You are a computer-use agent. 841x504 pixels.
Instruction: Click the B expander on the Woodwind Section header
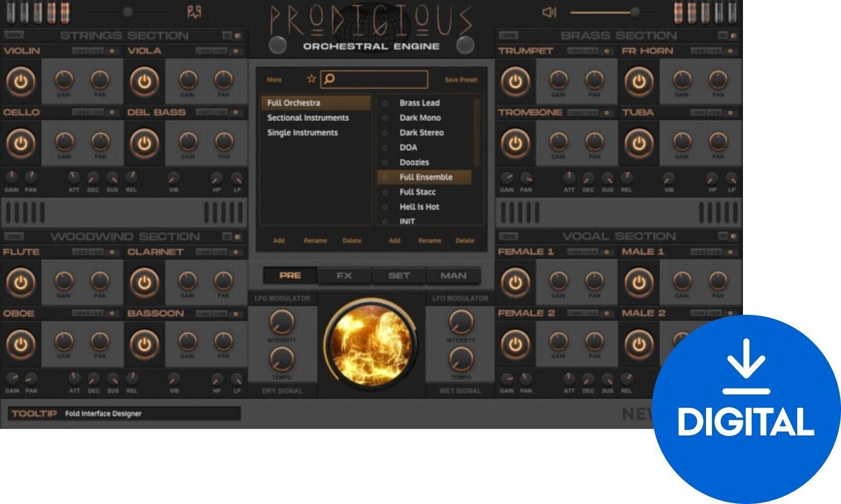pyautogui.click(x=229, y=236)
